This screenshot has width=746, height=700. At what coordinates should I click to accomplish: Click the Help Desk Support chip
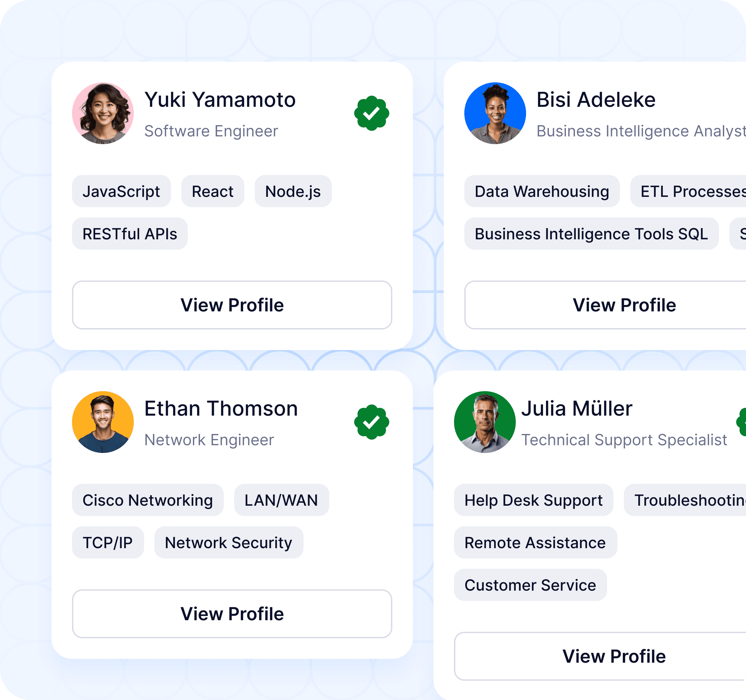click(533, 500)
